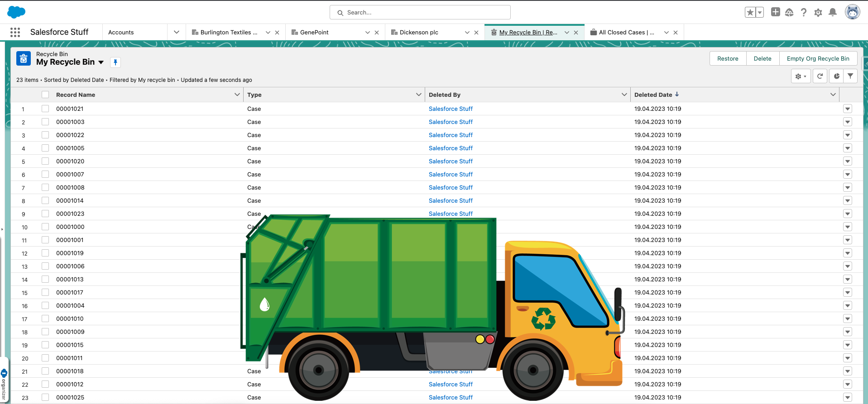Check the box for record 00001007
Image resolution: width=868 pixels, height=404 pixels.
(x=45, y=174)
